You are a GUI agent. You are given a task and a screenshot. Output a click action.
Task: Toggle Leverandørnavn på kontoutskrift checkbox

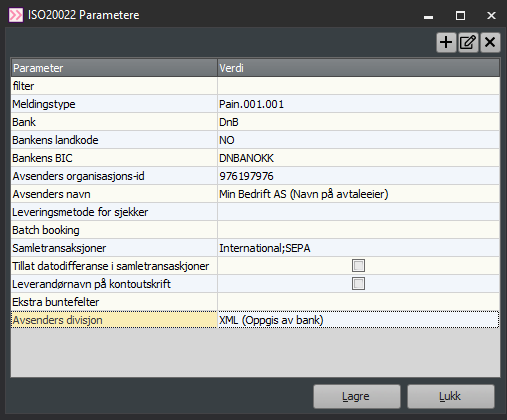point(358,284)
